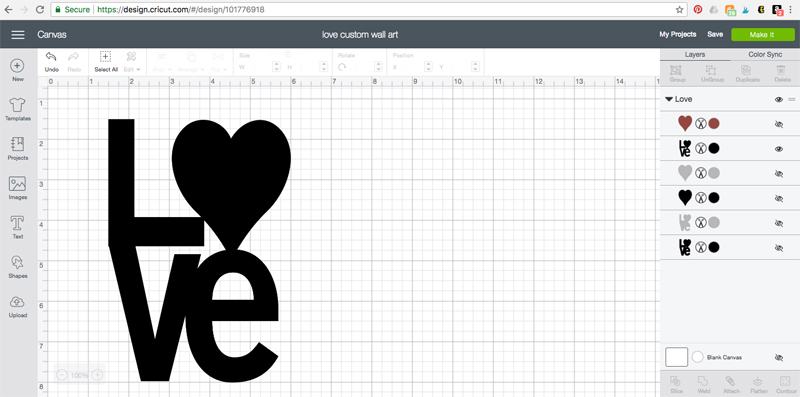Open the Shapes panel
The height and width of the screenshot is (397, 800).
pyautogui.click(x=17, y=267)
